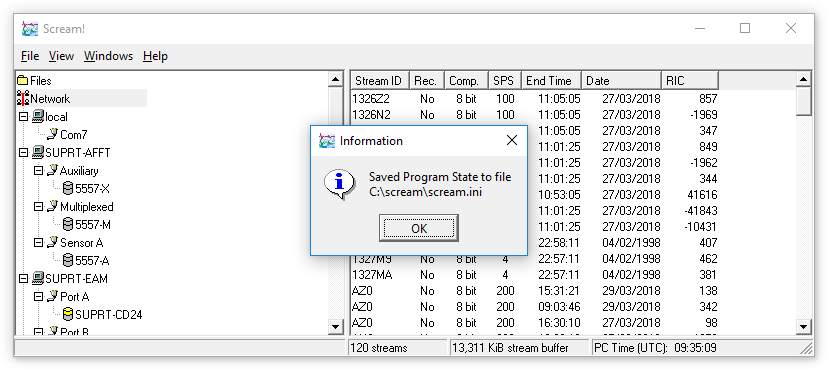828x370 pixels.
Task: Select the 5557-M digitiser icon
Action: coord(68,224)
